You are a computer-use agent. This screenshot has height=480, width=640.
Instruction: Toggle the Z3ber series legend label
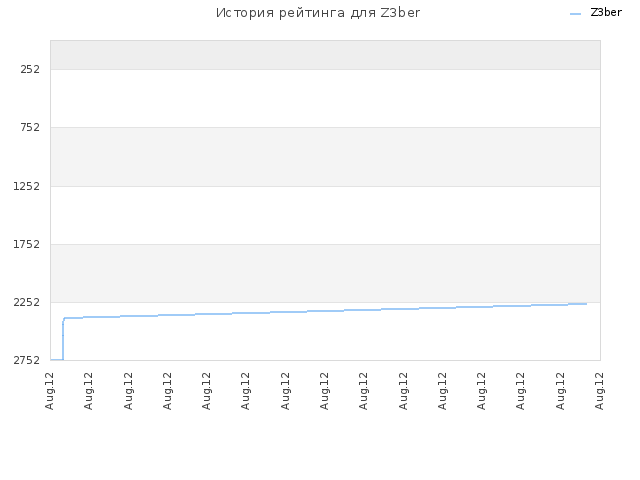(606, 13)
